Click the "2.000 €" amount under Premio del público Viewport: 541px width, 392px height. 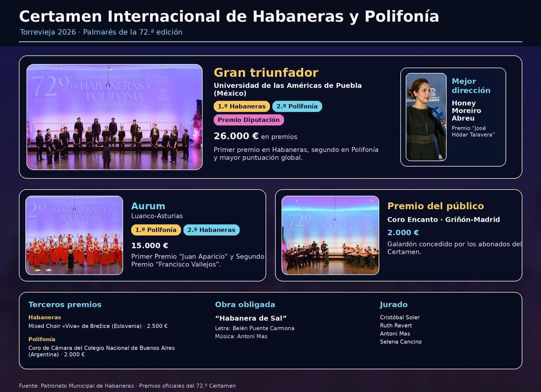(403, 232)
